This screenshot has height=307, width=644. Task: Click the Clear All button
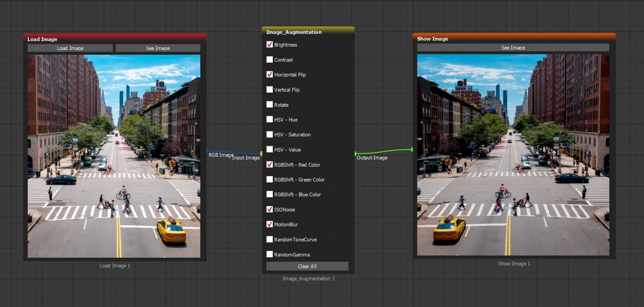[x=307, y=266]
